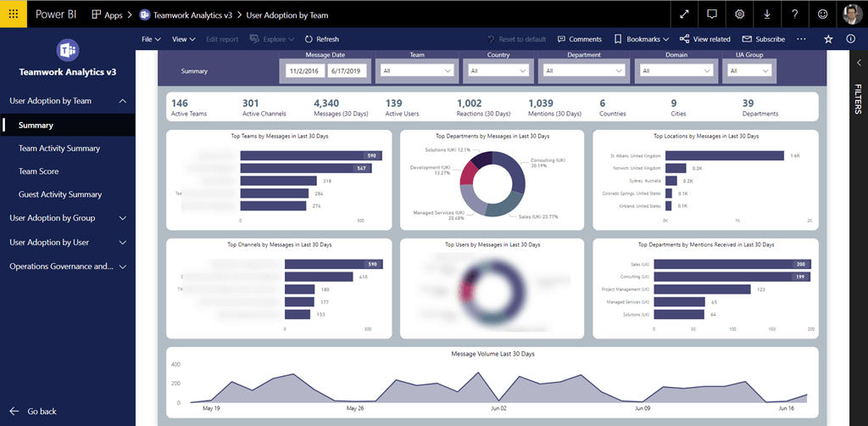Select the Team Activity Summary page
The height and width of the screenshot is (426, 868).
tap(59, 149)
